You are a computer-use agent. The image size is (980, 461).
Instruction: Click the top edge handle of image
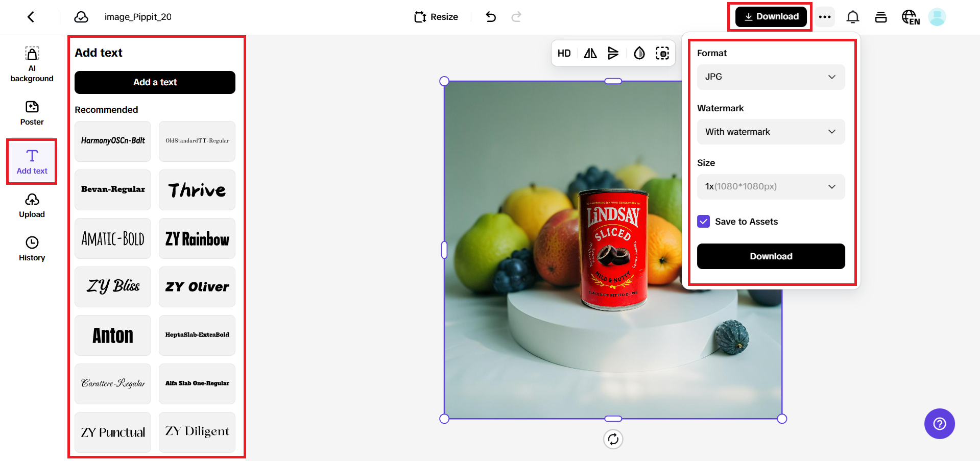(x=613, y=81)
